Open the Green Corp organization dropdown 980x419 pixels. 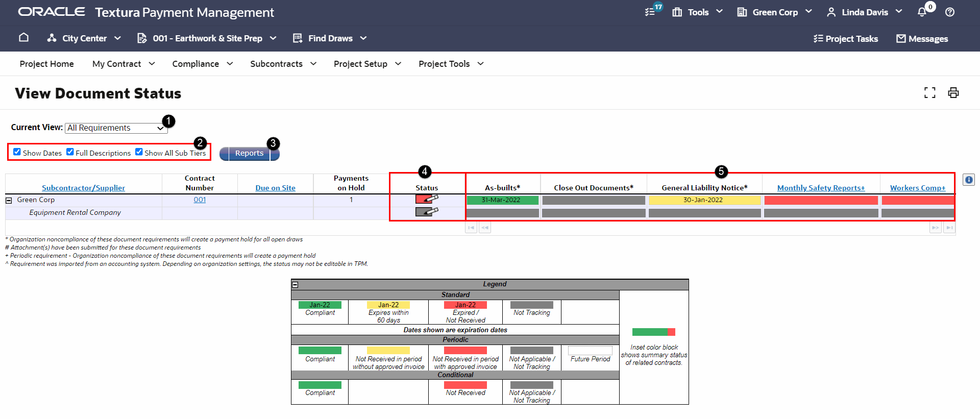(x=774, y=12)
